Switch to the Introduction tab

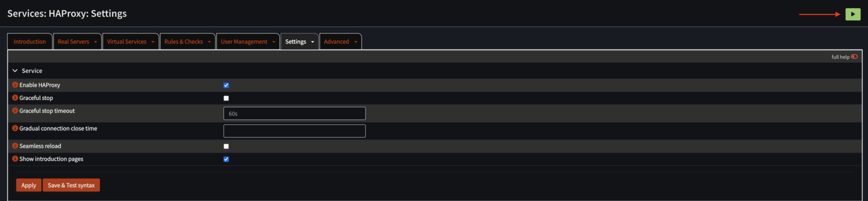pos(30,42)
